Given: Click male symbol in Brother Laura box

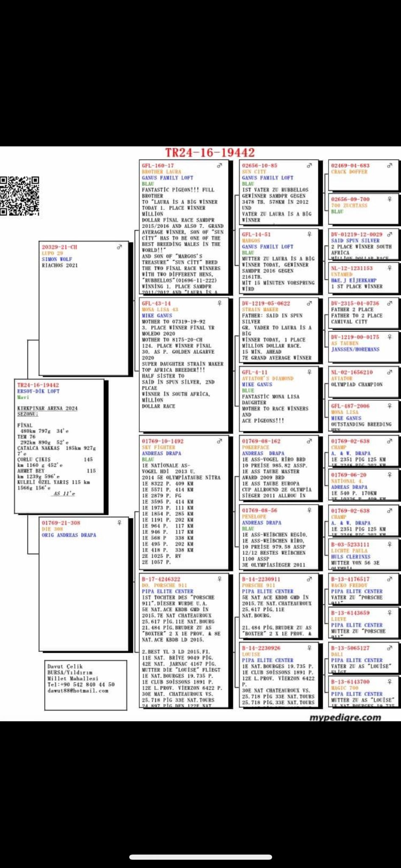Looking at the screenshot, I should 219,166.
